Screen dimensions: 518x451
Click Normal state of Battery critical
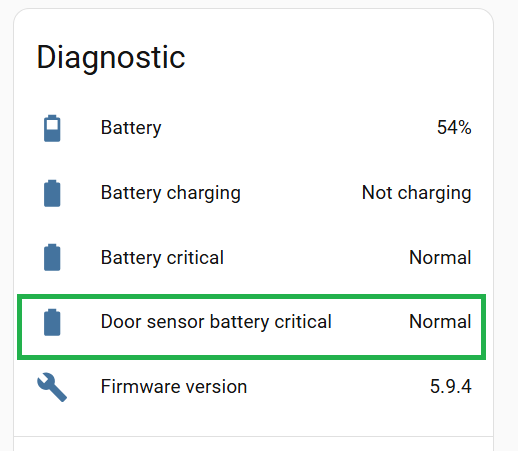(x=440, y=258)
